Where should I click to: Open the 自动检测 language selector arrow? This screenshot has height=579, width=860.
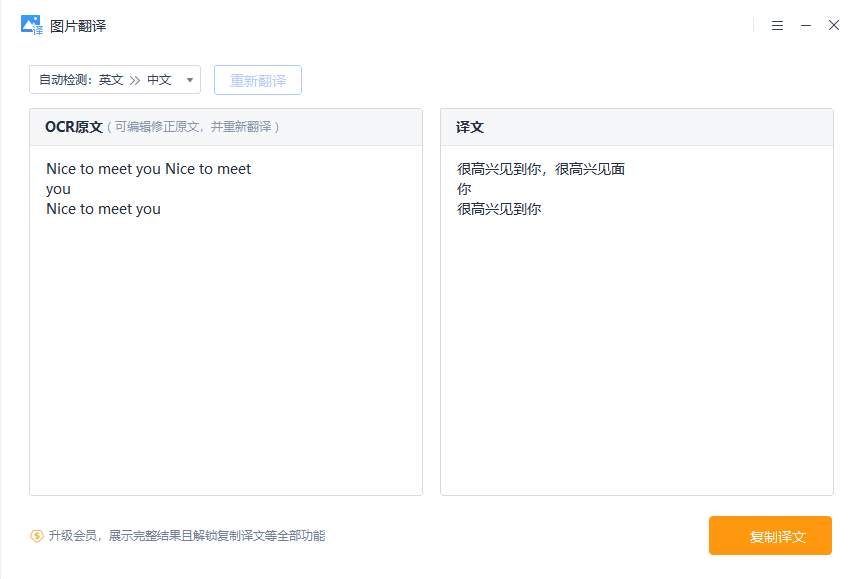[189, 79]
